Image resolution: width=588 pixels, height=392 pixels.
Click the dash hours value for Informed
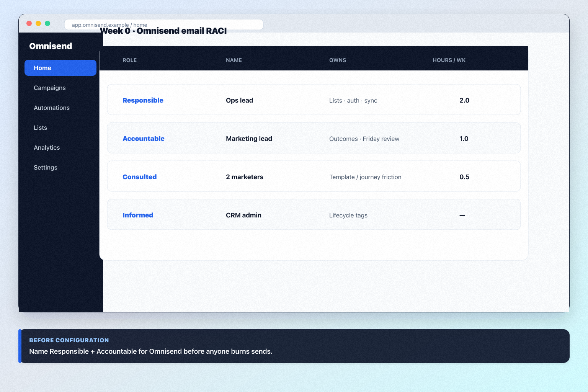coord(462,216)
